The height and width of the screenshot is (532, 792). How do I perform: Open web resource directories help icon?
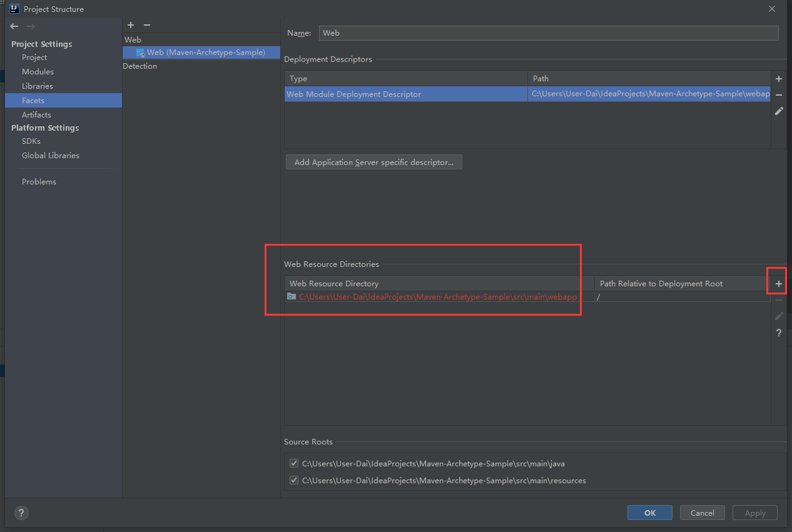tap(779, 333)
